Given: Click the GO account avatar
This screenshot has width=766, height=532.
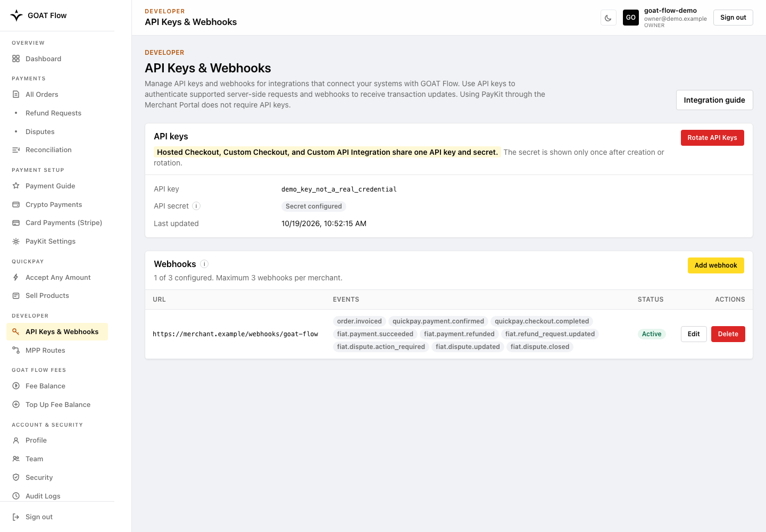Looking at the screenshot, I should (631, 18).
